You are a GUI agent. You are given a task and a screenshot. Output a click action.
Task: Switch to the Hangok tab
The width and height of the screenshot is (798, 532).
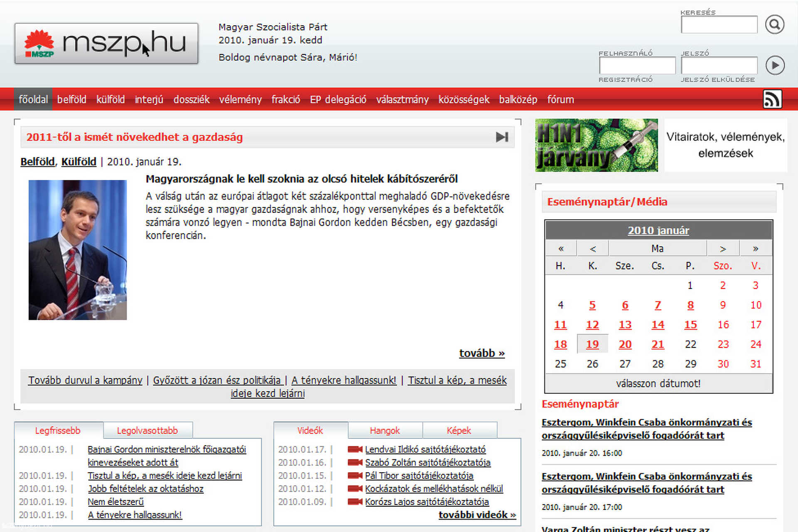385,431
